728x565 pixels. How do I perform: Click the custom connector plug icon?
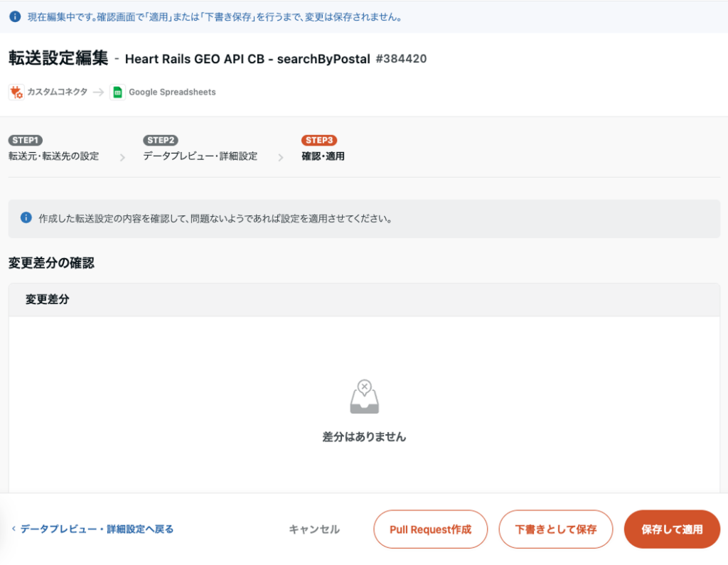click(x=16, y=92)
